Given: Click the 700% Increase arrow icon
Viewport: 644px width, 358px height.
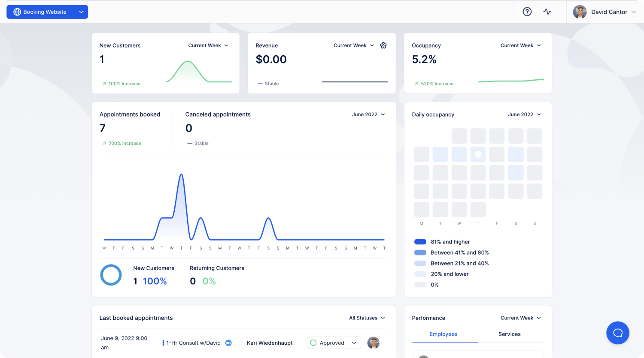Looking at the screenshot, I should click(x=104, y=144).
